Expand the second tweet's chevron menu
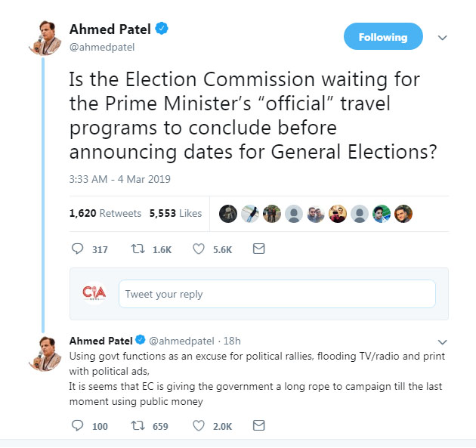The height and width of the screenshot is (448, 476). coord(443,341)
